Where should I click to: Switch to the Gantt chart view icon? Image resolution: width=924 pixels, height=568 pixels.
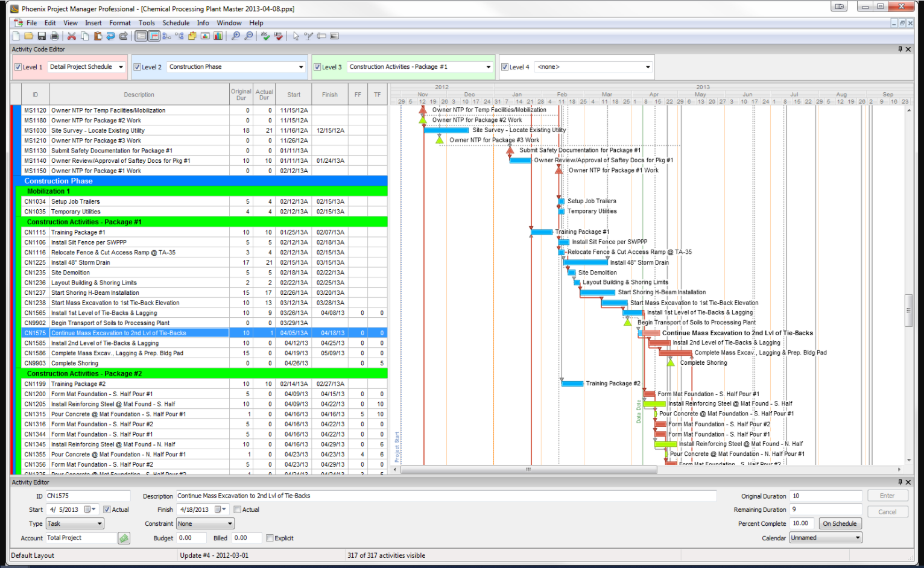[154, 36]
